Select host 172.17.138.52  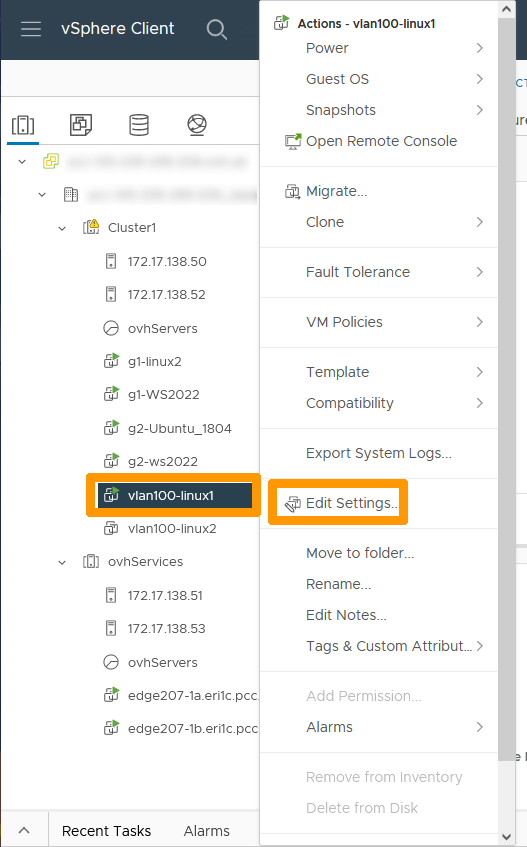coord(167,294)
